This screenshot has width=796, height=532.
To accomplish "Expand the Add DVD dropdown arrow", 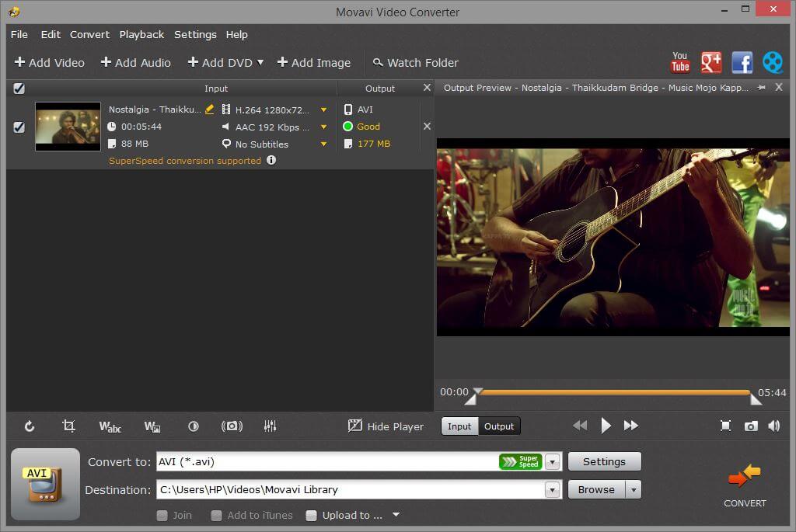I will click(260, 62).
